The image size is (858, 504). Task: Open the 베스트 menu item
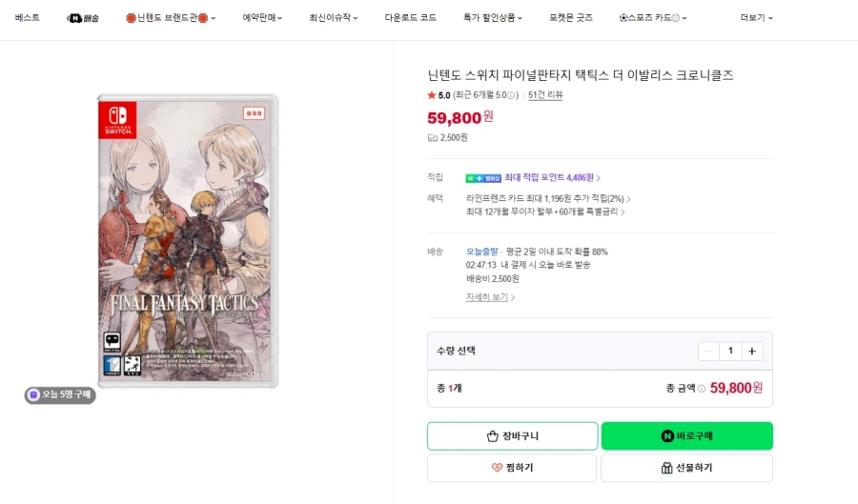click(x=28, y=17)
